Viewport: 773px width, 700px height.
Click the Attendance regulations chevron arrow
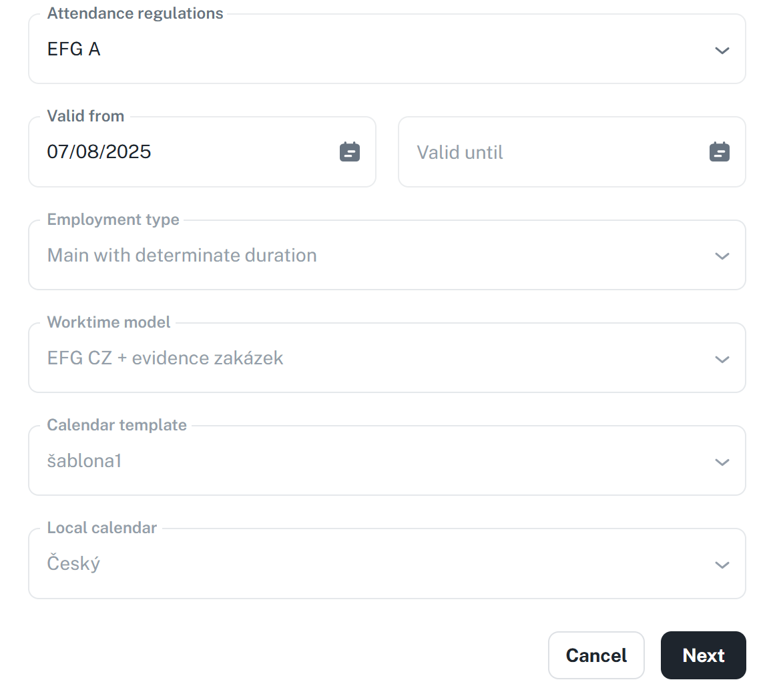(x=722, y=51)
